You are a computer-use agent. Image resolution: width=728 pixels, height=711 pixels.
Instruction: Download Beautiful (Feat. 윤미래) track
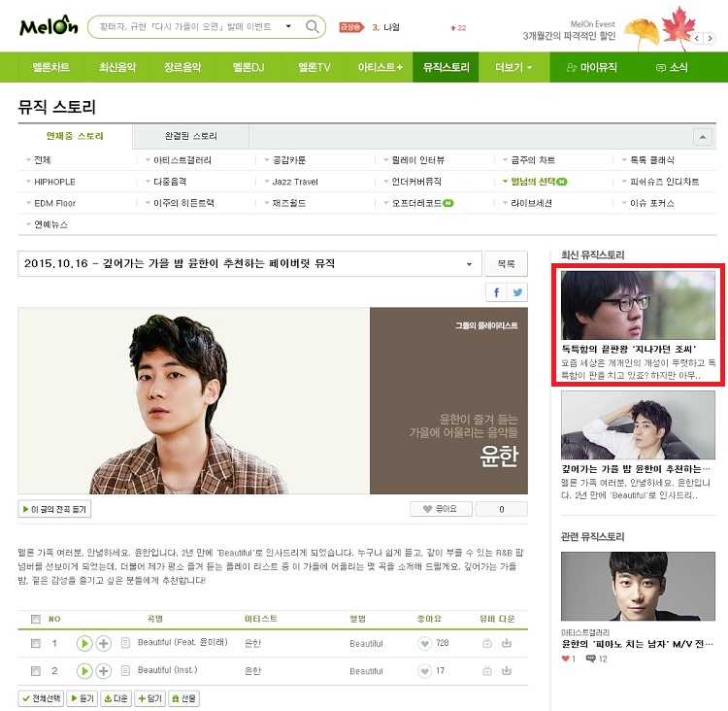coord(507,643)
